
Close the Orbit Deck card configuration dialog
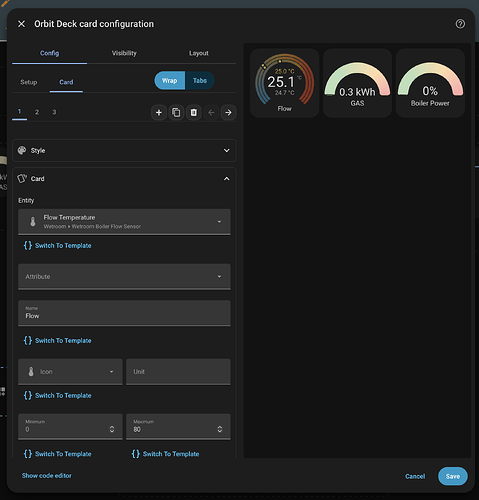coord(21,24)
